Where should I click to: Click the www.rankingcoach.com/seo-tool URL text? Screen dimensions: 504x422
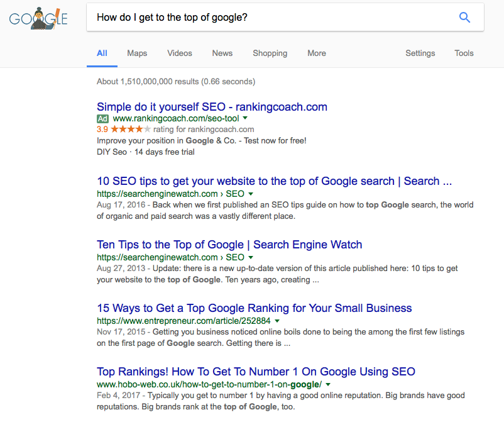pyautogui.click(x=176, y=118)
